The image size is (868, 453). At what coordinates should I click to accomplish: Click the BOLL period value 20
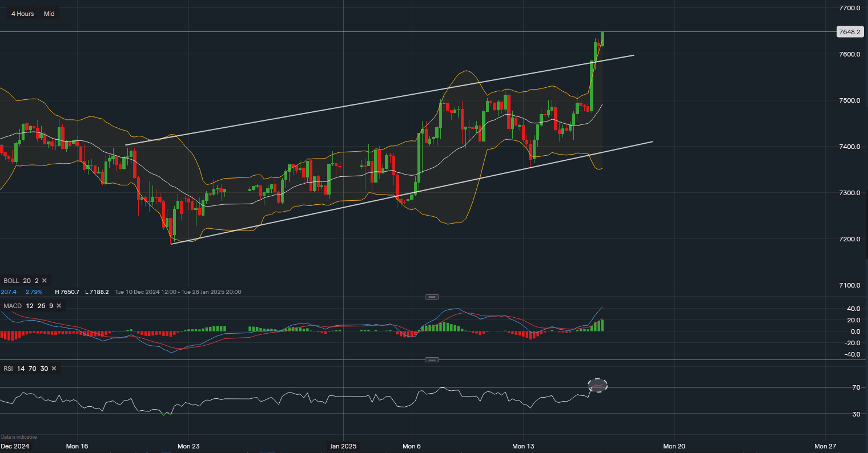tap(26, 281)
